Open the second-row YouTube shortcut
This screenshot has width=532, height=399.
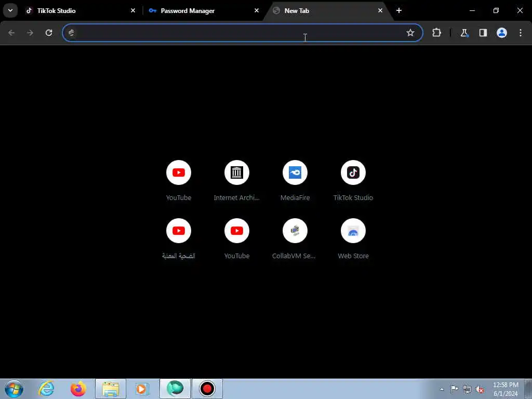coord(237,239)
